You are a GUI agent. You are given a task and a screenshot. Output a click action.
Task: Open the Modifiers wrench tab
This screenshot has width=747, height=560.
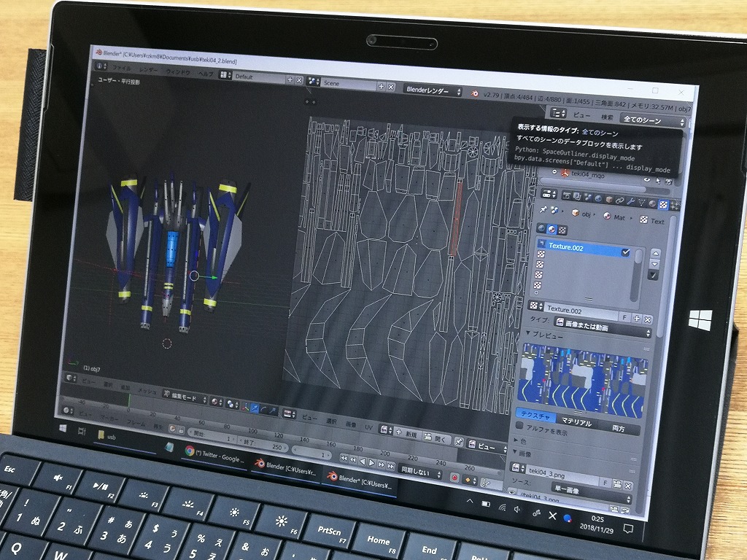631,201
